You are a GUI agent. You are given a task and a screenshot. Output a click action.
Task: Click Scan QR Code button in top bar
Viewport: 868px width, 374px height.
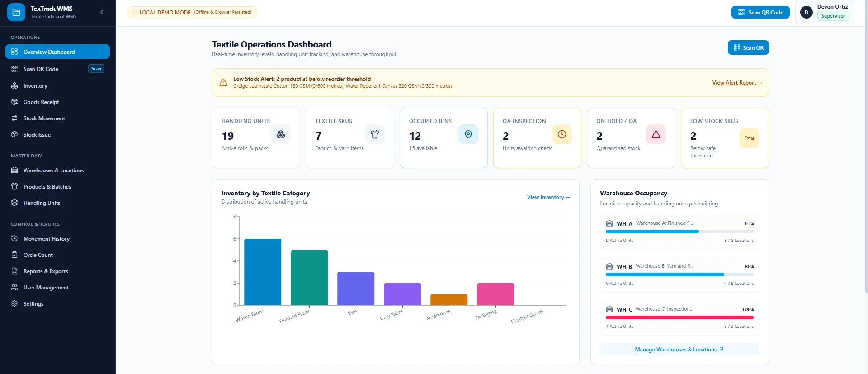(760, 12)
